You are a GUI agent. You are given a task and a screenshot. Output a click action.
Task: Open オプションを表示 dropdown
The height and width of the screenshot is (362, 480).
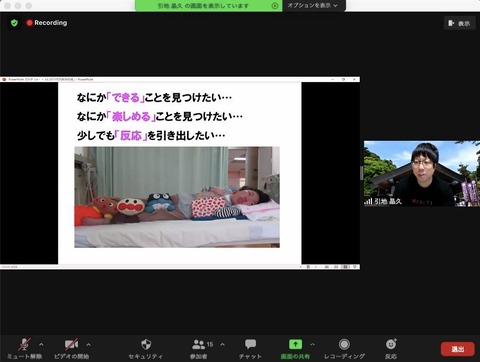tap(312, 5)
